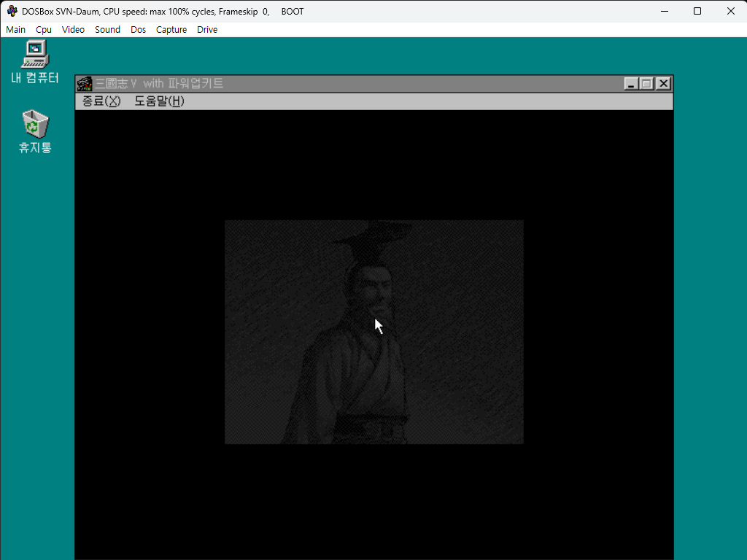Open the 종료(X) menu in game window
The height and width of the screenshot is (560, 747).
pyautogui.click(x=101, y=101)
